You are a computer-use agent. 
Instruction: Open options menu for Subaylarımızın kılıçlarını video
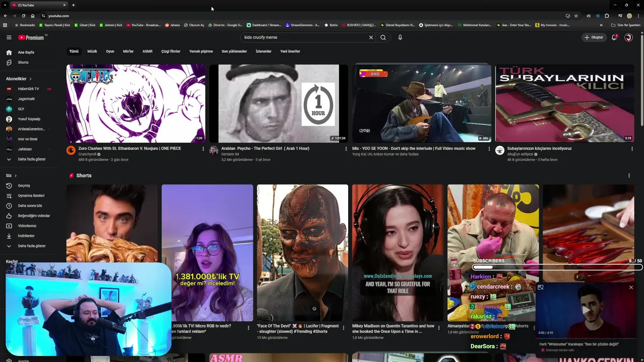(x=632, y=149)
